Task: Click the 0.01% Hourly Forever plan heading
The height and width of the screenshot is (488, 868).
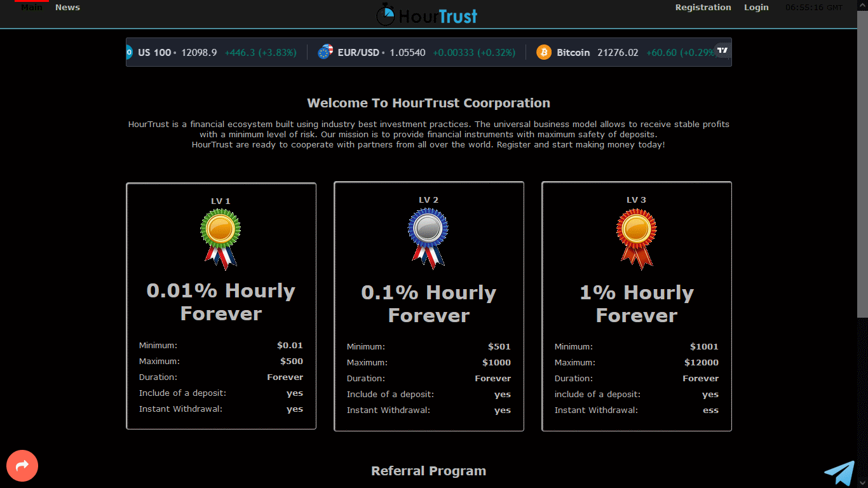Action: coord(220,302)
